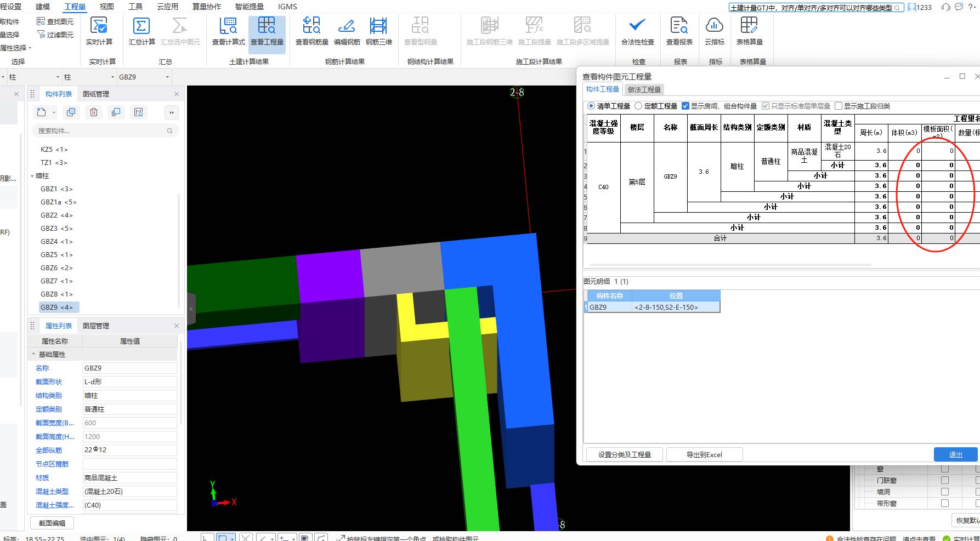Click 截面形状 property link

pyautogui.click(x=49, y=382)
